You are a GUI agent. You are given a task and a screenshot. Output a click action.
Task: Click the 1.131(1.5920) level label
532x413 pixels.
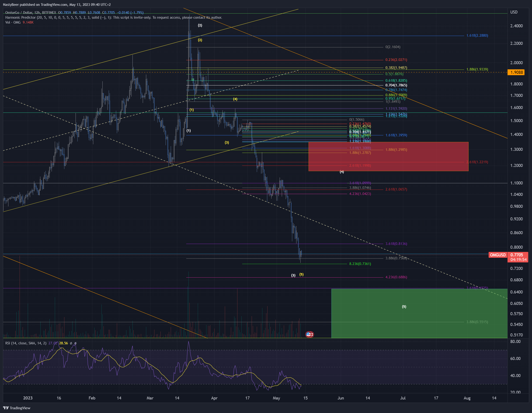[x=396, y=109]
